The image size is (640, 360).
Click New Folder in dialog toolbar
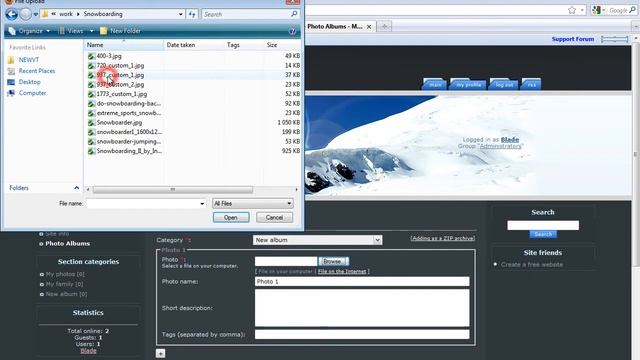120,31
